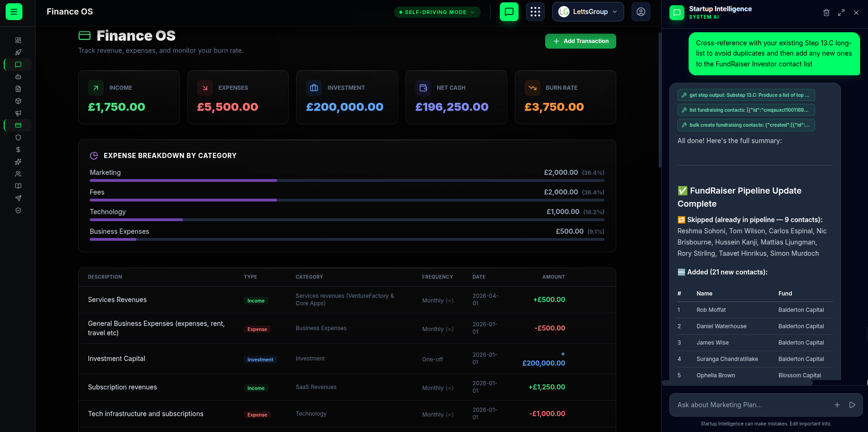868x432 pixels.
Task: Click the Add Transaction button
Action: pyautogui.click(x=581, y=41)
